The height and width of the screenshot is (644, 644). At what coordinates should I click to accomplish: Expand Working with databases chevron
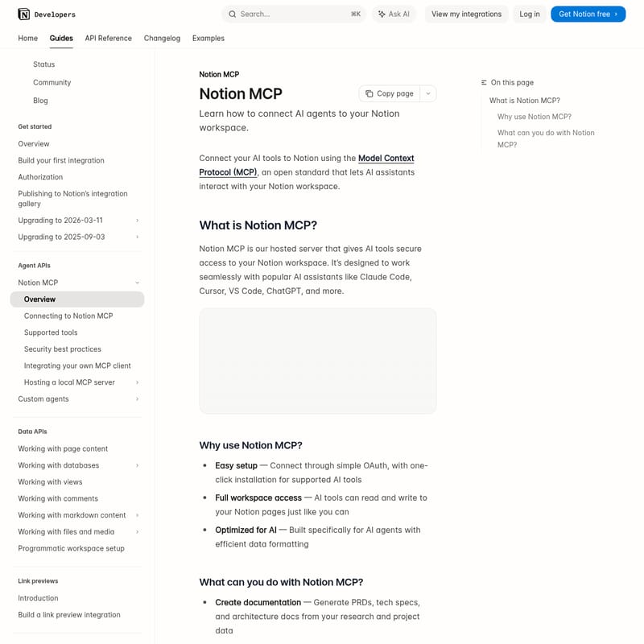pos(138,465)
